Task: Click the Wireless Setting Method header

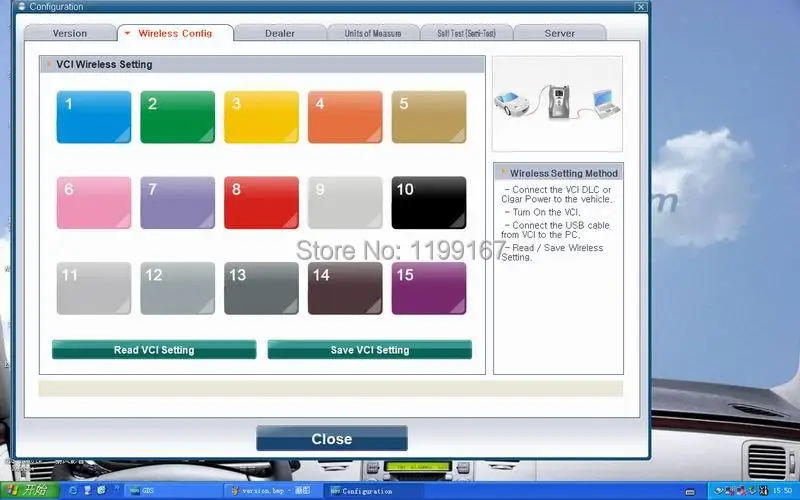Action: click(558, 173)
